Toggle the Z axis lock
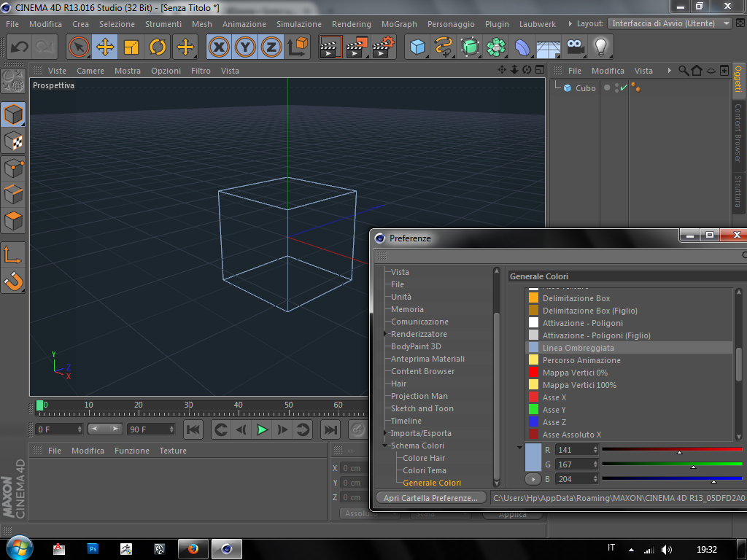Viewport: 747px width, 560px height. (271, 47)
